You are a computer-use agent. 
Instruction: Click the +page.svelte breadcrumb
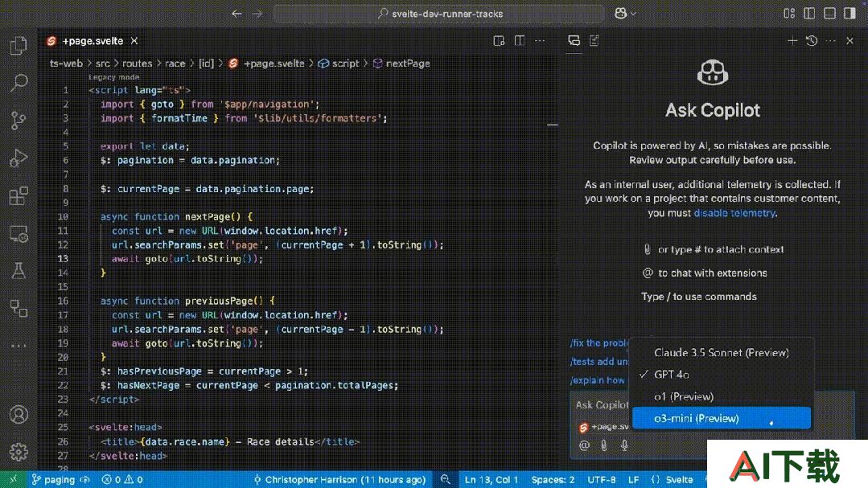pos(267,64)
